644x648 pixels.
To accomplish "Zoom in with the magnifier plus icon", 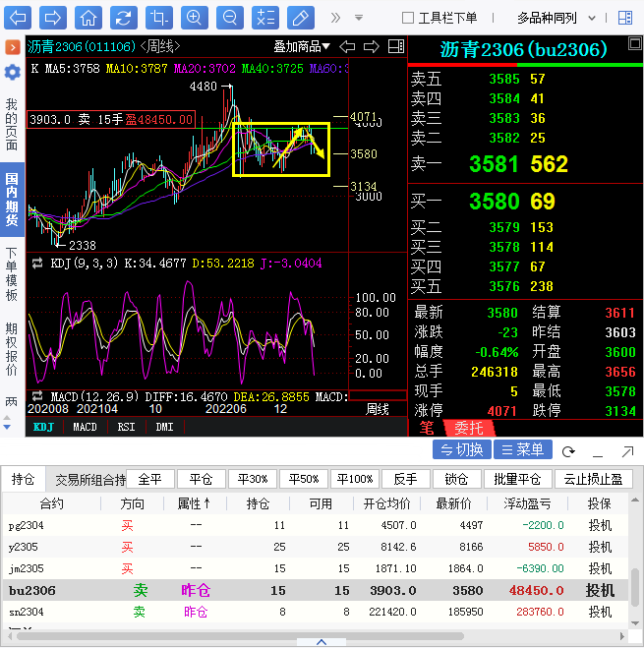I will pyautogui.click(x=195, y=18).
